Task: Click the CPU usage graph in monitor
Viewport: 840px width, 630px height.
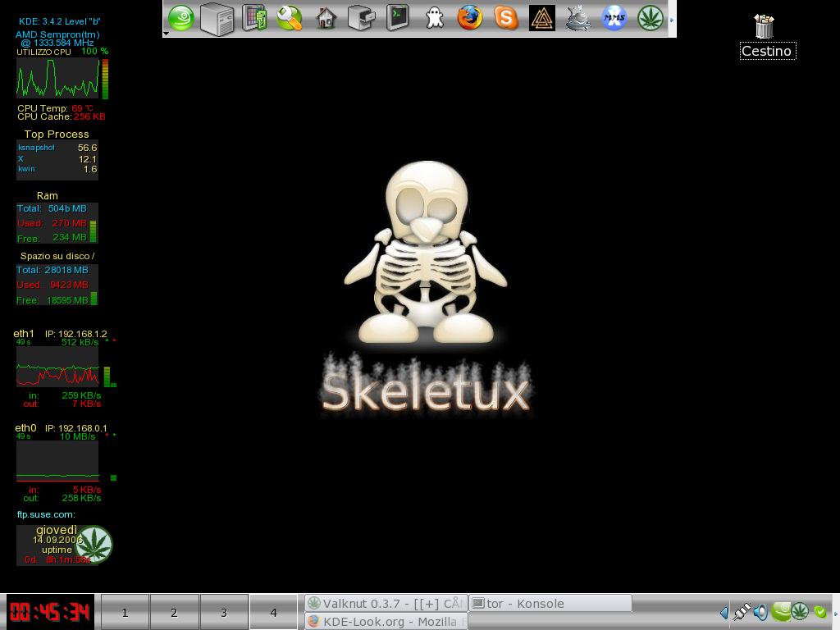Action: 58,78
